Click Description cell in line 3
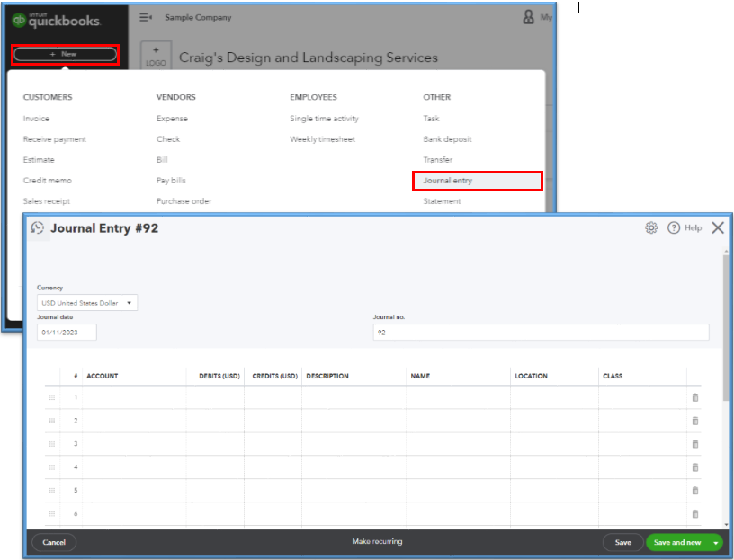 click(354, 444)
